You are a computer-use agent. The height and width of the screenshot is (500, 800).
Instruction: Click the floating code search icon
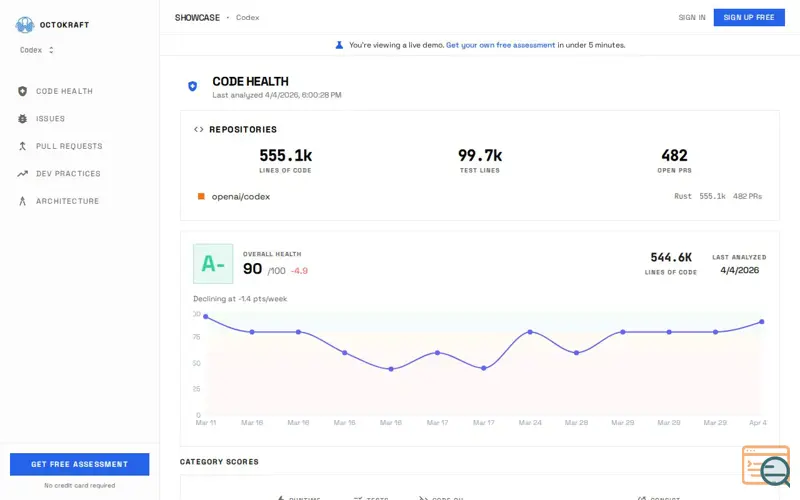[x=766, y=466]
